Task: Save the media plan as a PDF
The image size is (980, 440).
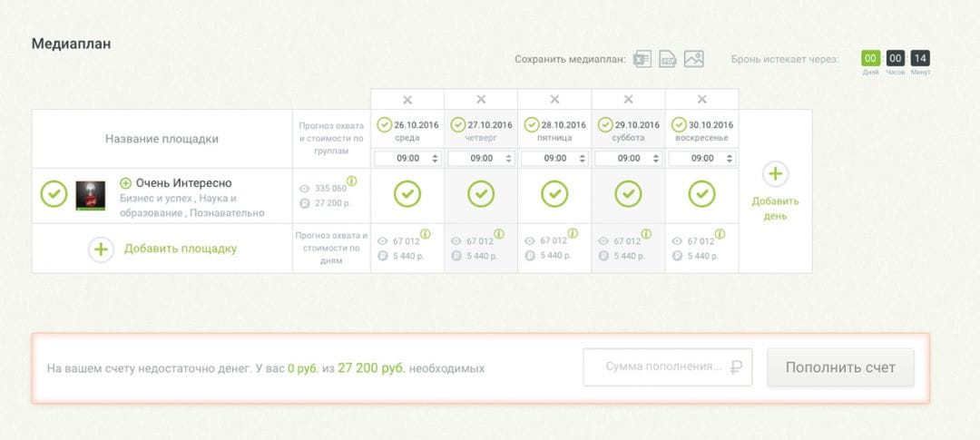Action: tap(668, 60)
